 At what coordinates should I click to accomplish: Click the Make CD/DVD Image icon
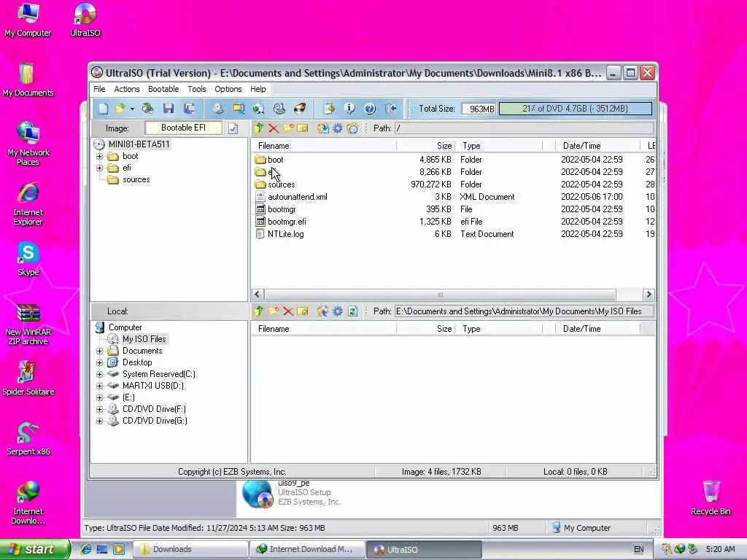tap(217, 109)
